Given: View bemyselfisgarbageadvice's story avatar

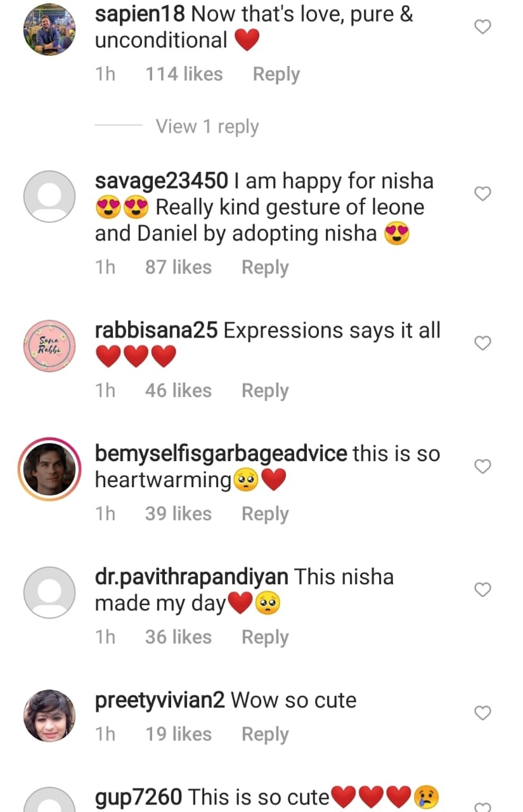Looking at the screenshot, I should (x=49, y=469).
